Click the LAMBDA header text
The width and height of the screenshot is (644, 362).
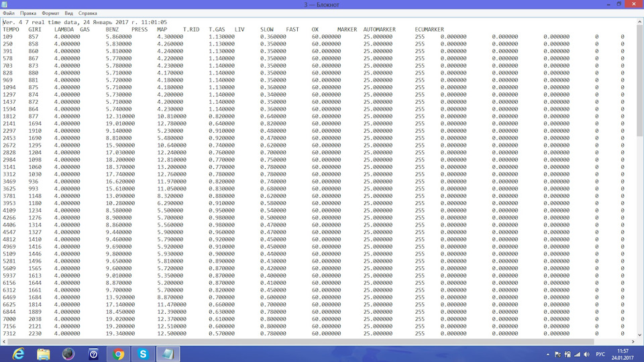click(x=64, y=29)
